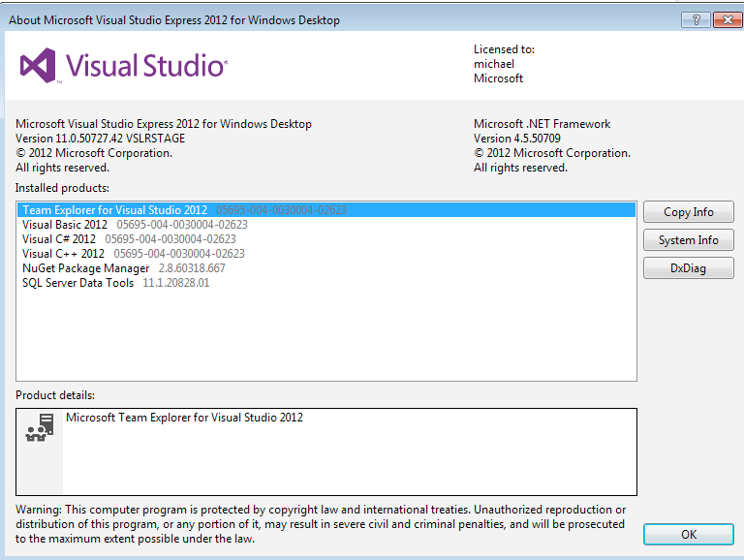The width and height of the screenshot is (744, 560).
Task: Click the Copy Info button
Action: [689, 211]
